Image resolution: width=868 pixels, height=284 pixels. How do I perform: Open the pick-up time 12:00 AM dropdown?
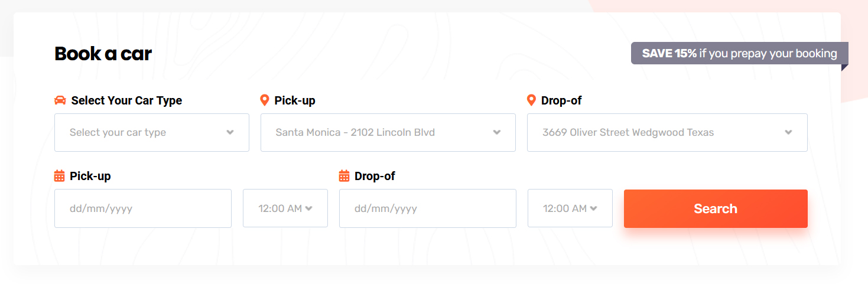[285, 208]
